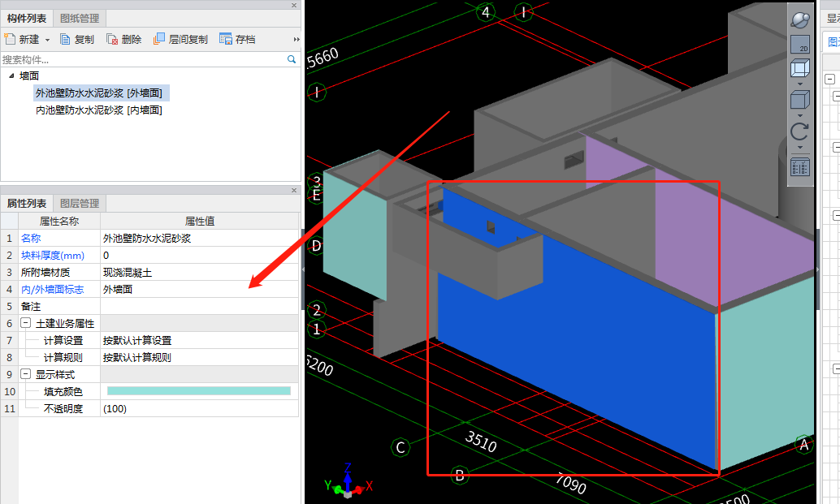Select the 计算设置 property label

[x=63, y=340]
